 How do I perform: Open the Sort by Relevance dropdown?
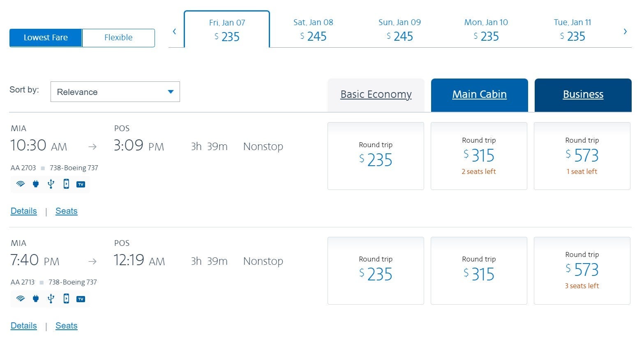click(x=115, y=92)
